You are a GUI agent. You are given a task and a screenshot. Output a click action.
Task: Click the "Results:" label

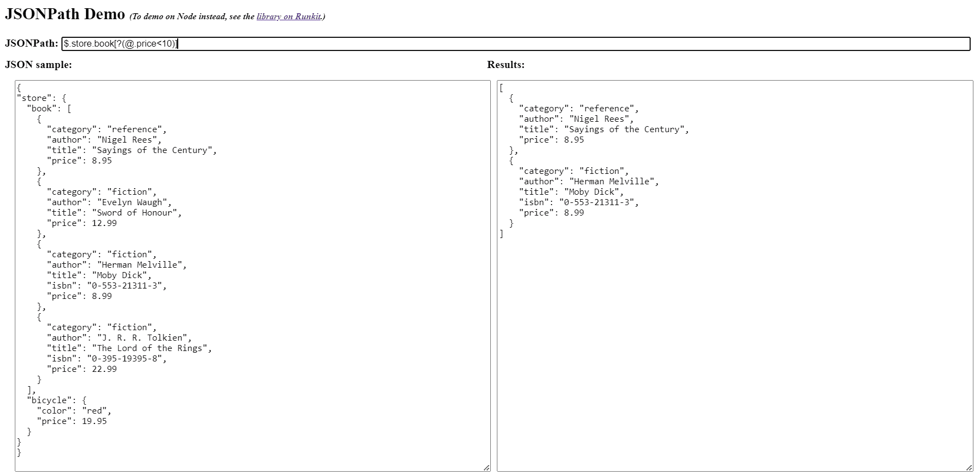coord(506,65)
